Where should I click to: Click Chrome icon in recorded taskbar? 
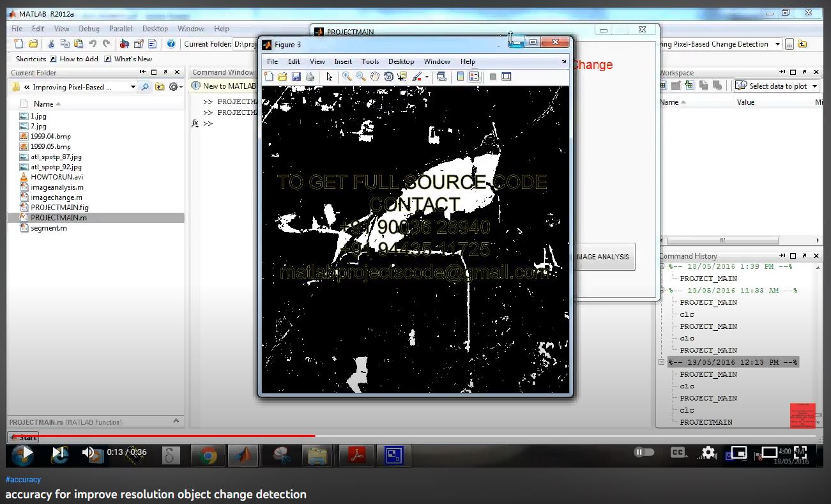click(208, 455)
